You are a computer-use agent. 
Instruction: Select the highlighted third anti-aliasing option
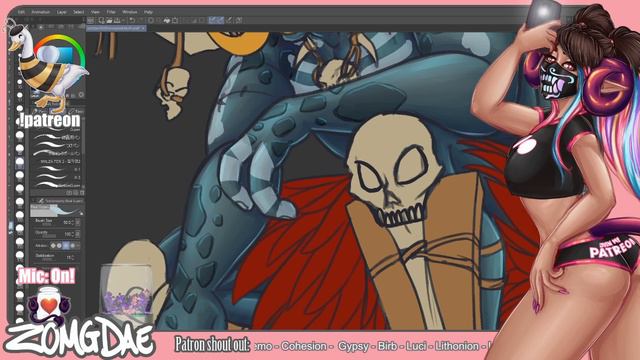[66, 246]
